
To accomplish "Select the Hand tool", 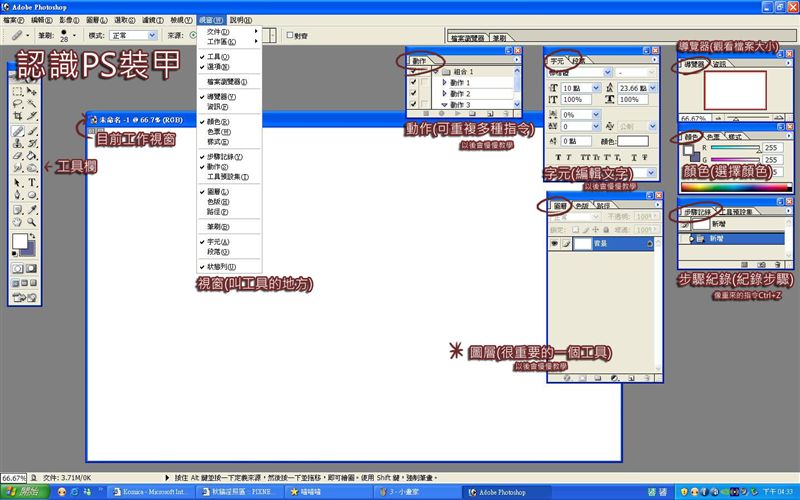I will [18, 222].
